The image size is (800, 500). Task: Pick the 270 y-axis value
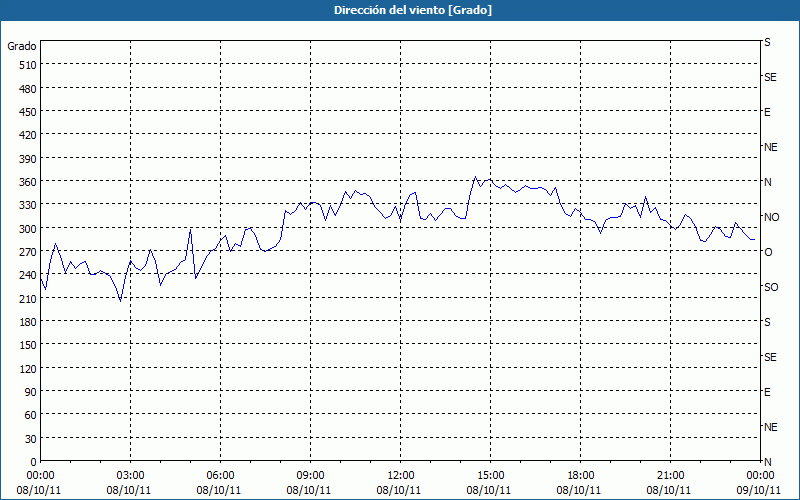(x=28, y=252)
